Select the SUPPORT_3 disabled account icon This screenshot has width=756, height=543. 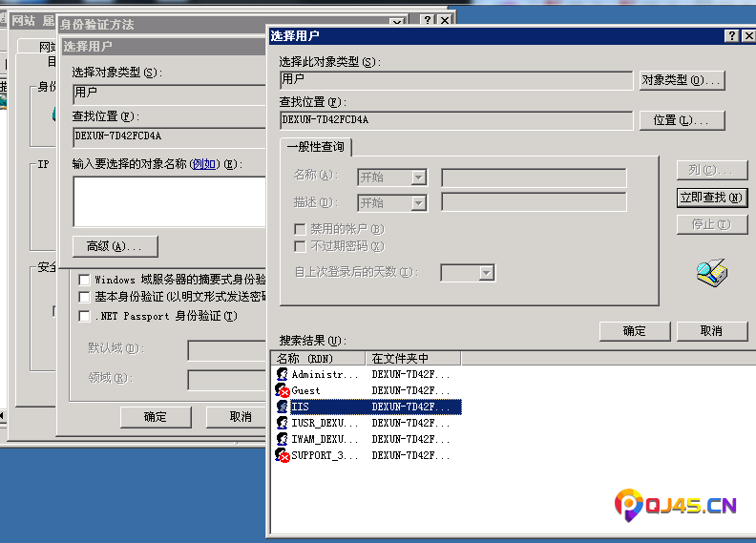coord(282,455)
